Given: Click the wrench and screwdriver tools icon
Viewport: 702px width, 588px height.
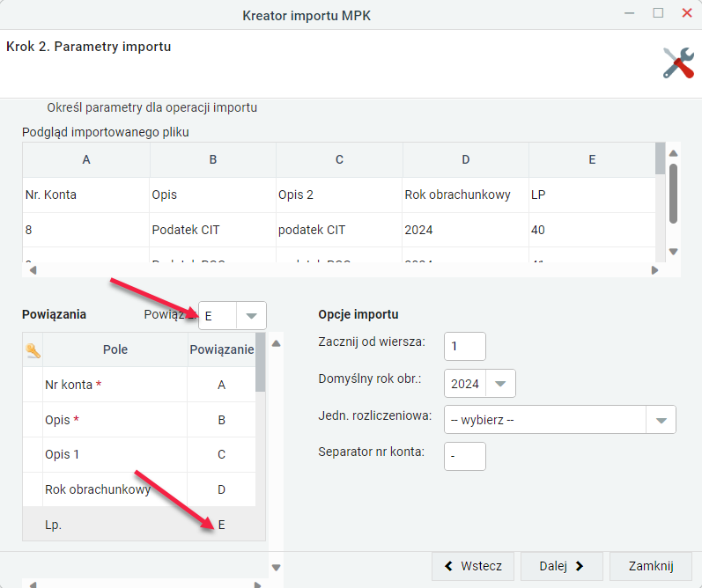Looking at the screenshot, I should click(x=678, y=62).
